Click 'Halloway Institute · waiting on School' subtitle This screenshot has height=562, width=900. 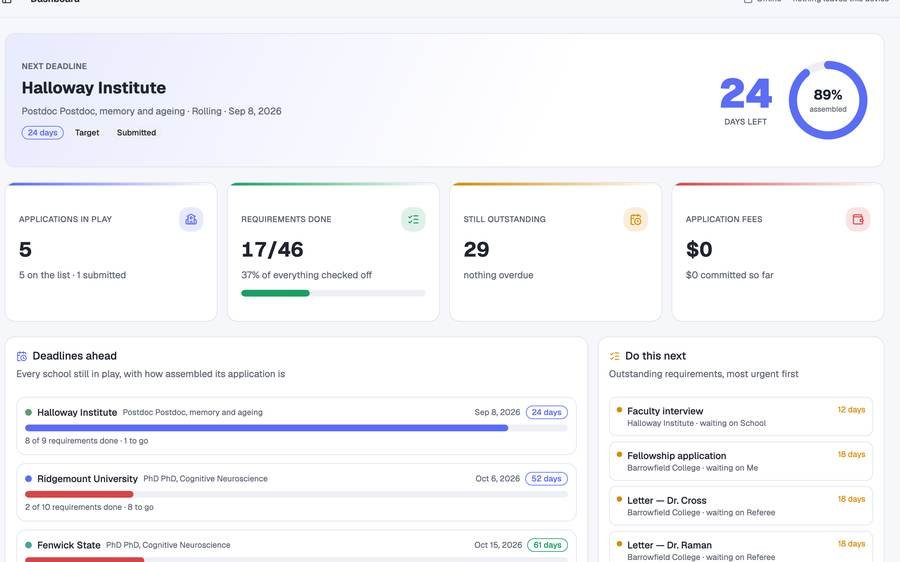pyautogui.click(x=696, y=423)
